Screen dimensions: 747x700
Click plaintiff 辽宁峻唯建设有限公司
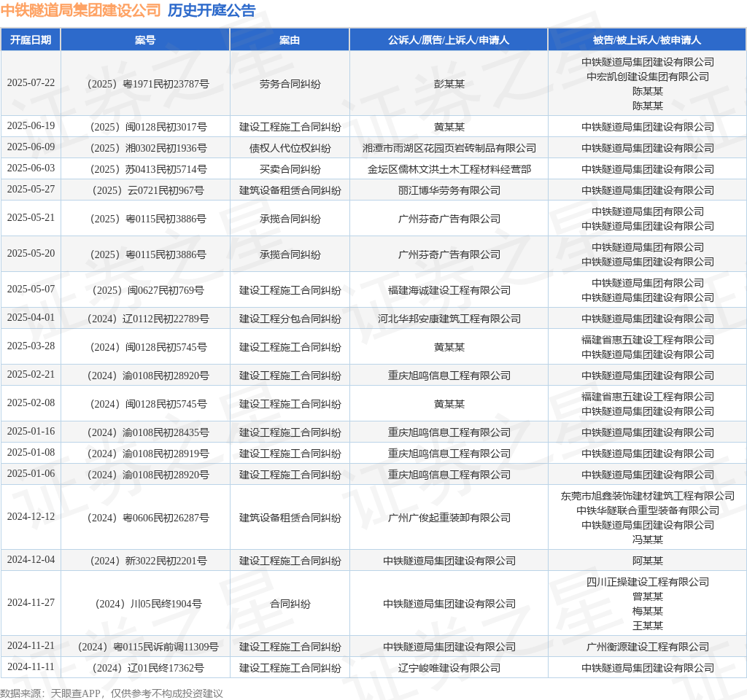[449, 668]
